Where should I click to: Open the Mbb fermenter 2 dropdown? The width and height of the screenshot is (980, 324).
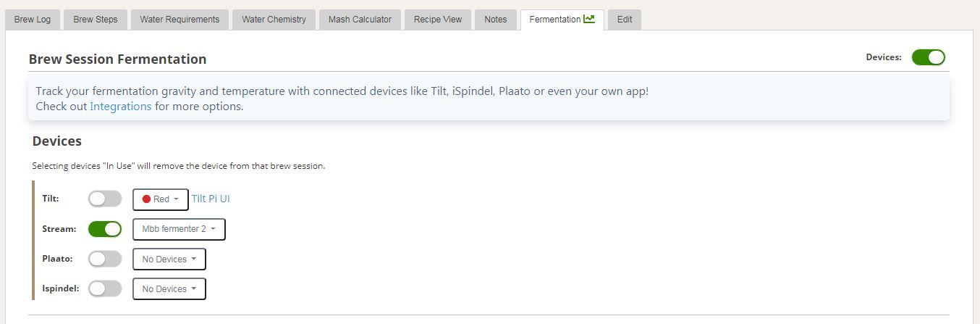(179, 229)
